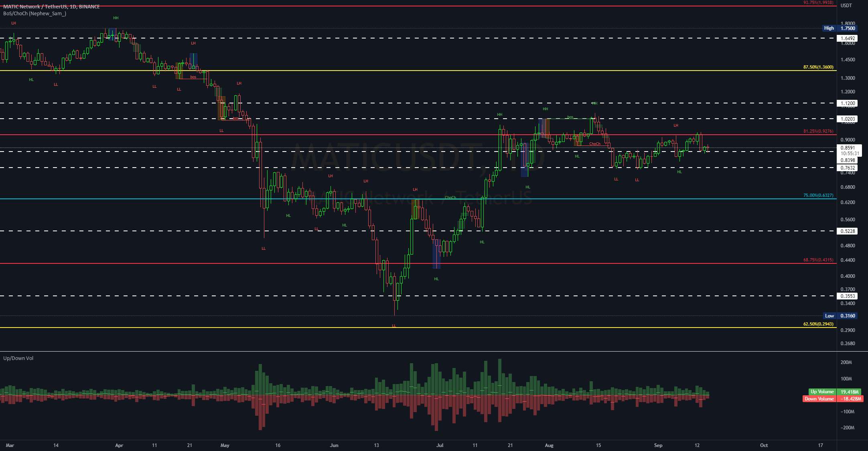Click the 0.2680 price axis tick

(848, 344)
